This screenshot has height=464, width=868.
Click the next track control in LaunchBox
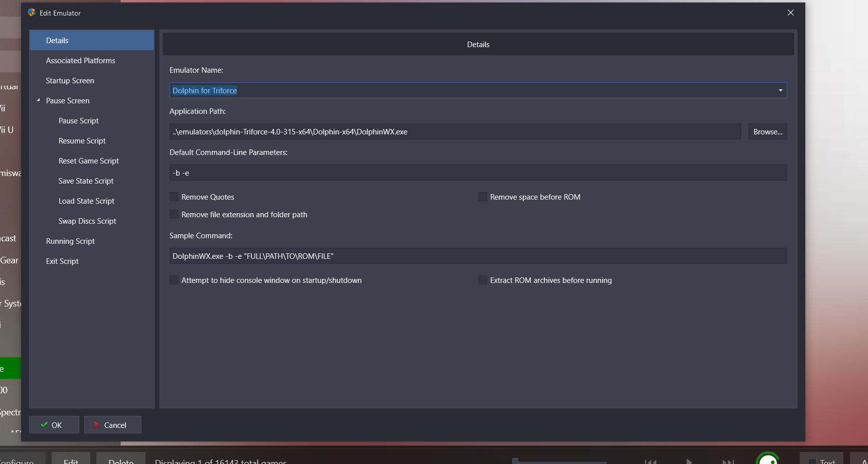(x=728, y=461)
